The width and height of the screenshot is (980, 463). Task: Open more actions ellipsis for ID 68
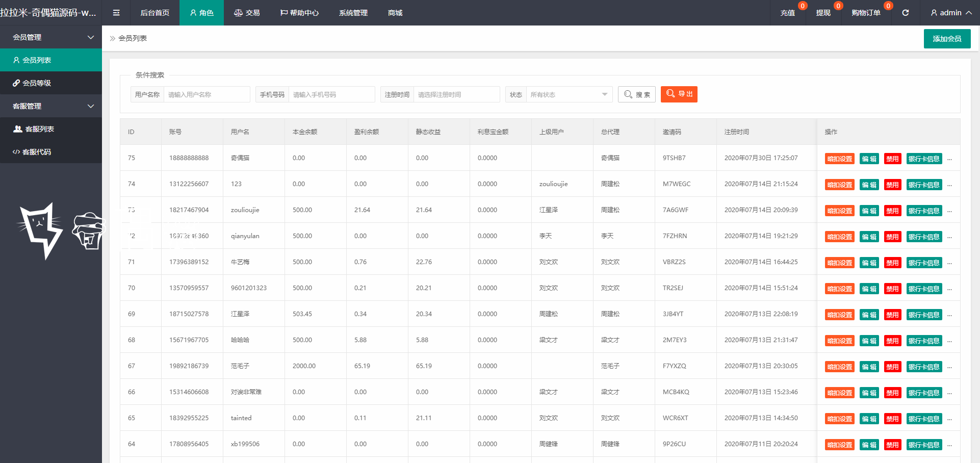949,341
